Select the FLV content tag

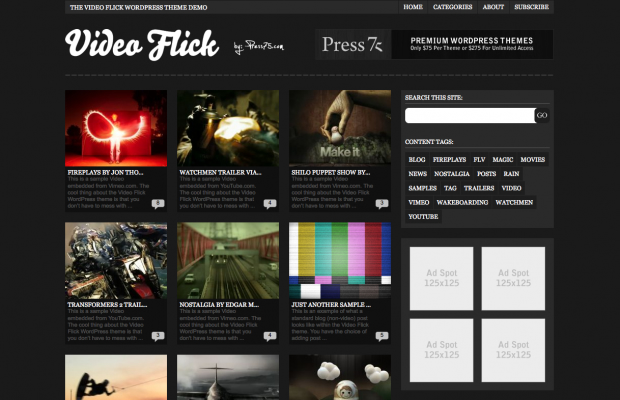479,160
